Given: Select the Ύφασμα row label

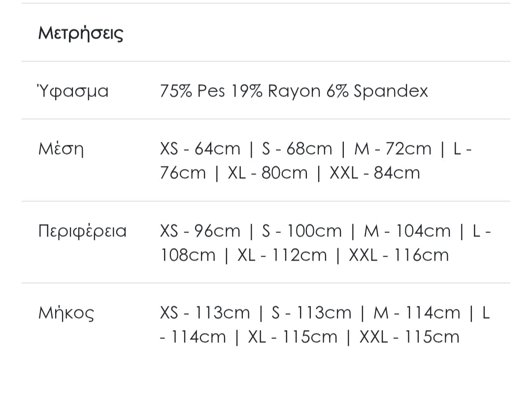Looking at the screenshot, I should [73, 91].
